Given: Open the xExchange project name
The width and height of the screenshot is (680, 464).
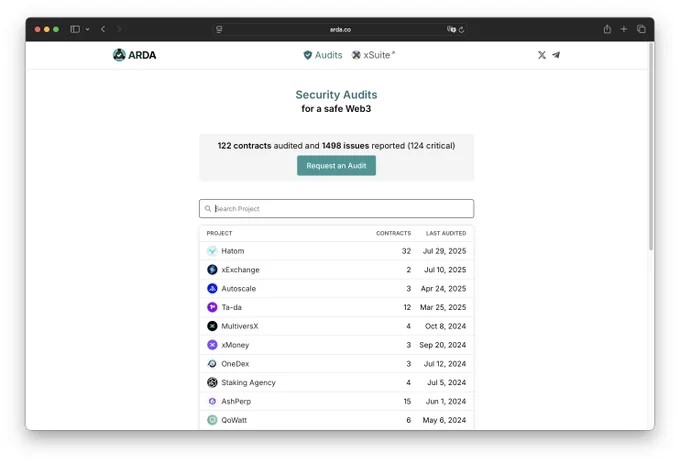Looking at the screenshot, I should (x=240, y=270).
